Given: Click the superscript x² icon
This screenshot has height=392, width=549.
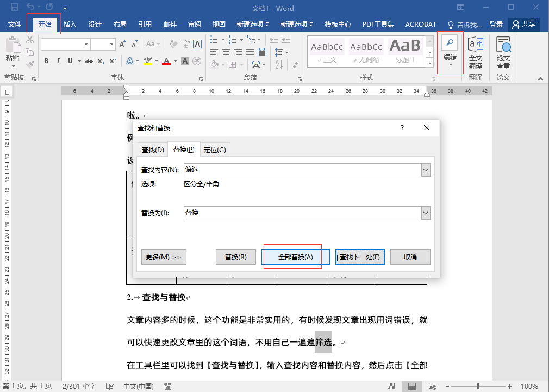Looking at the screenshot, I should (x=113, y=61).
